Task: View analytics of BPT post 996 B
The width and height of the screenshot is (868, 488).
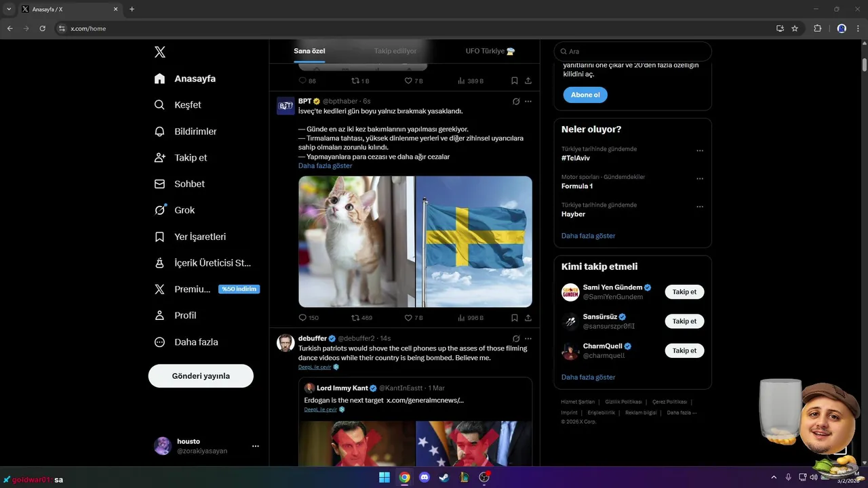Action: [471, 318]
